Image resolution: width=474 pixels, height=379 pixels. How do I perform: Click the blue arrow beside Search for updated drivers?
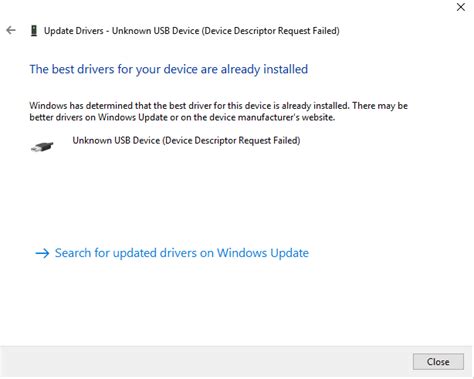click(42, 253)
